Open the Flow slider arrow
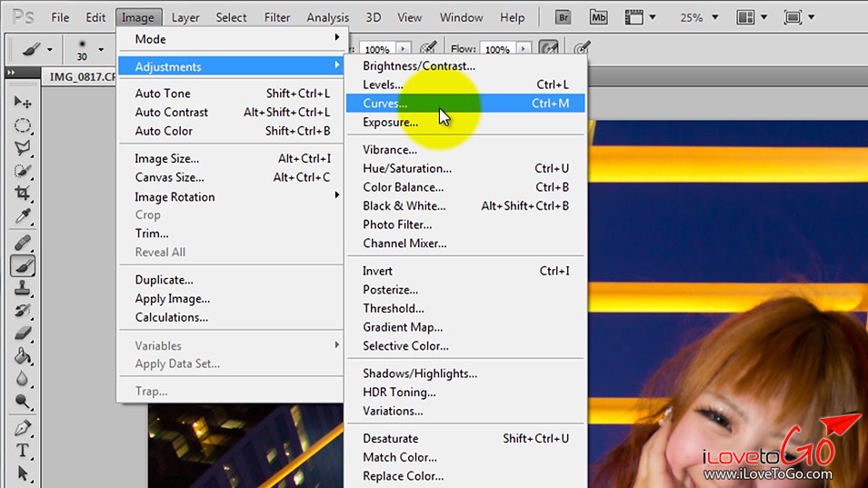 point(524,49)
